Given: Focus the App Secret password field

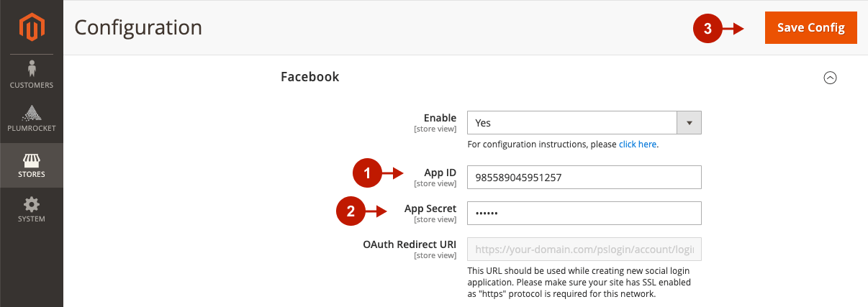Looking at the screenshot, I should point(584,214).
